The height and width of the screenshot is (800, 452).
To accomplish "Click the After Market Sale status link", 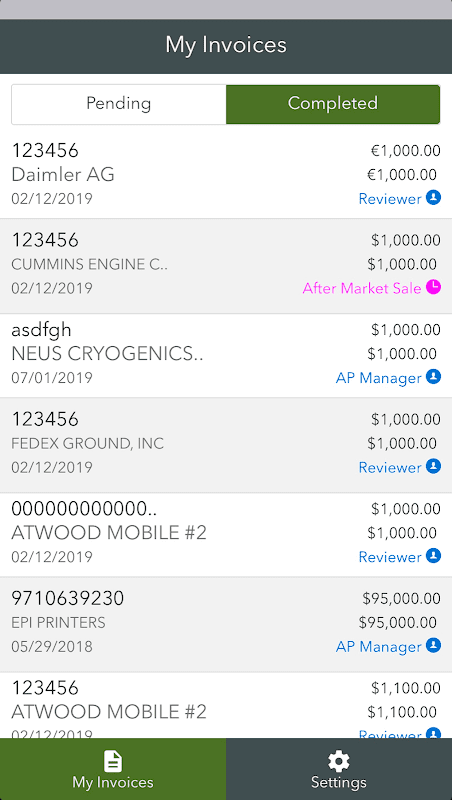I will [362, 288].
